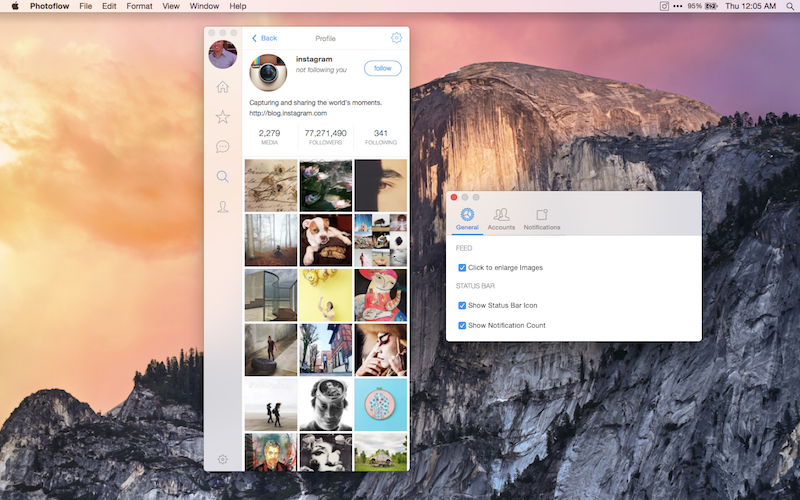Viewport: 800px width, 500px height.
Task: Switch to the Accounts preferences tab
Action: (x=501, y=219)
